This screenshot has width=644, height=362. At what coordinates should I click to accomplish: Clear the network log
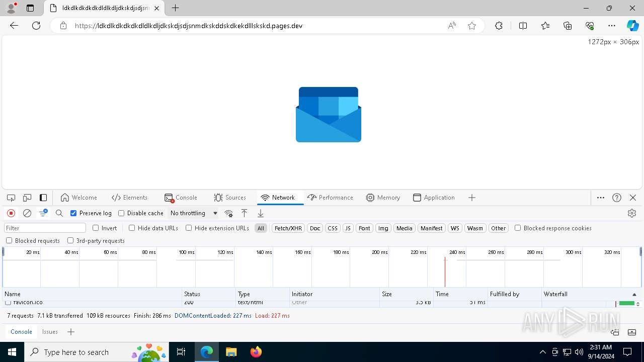(27, 213)
